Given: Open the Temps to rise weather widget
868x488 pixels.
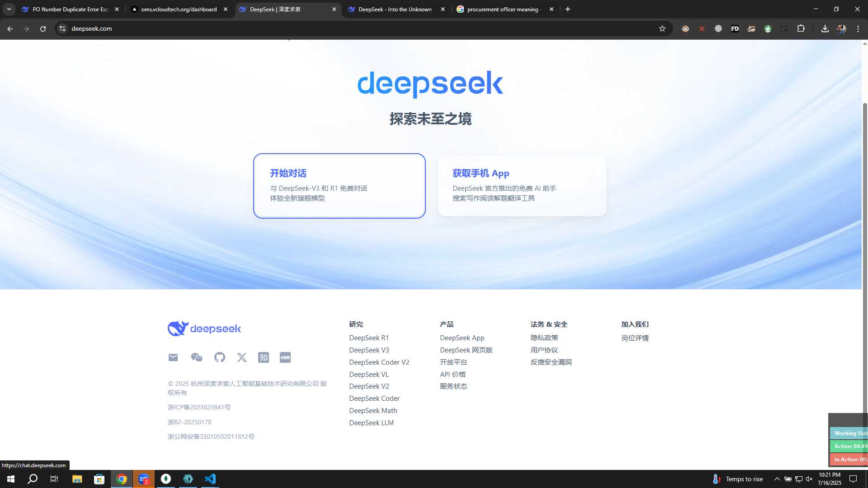Looking at the screenshot, I should (x=738, y=479).
